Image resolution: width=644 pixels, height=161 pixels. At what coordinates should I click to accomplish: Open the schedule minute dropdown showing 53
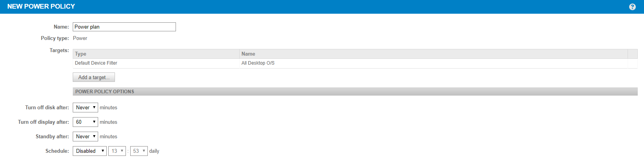[x=139, y=151]
